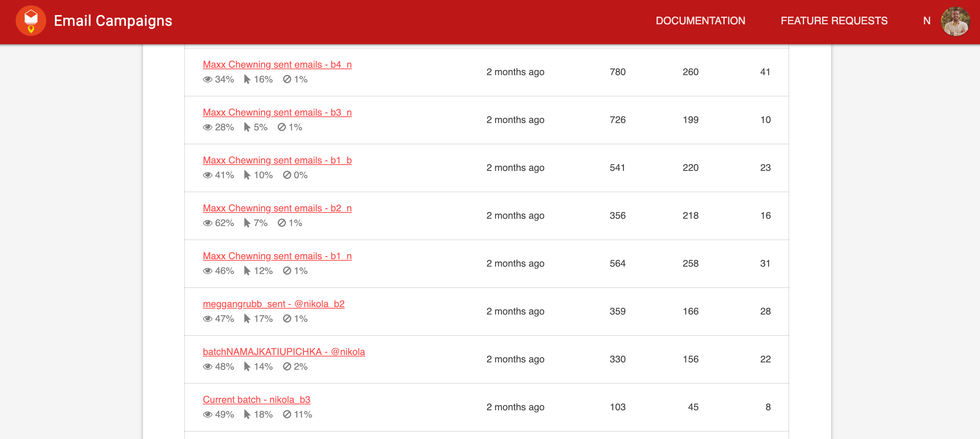This screenshot has height=439, width=980.
Task: Open Maxx Chewning sent emails - b4_n campaign
Action: pos(277,65)
